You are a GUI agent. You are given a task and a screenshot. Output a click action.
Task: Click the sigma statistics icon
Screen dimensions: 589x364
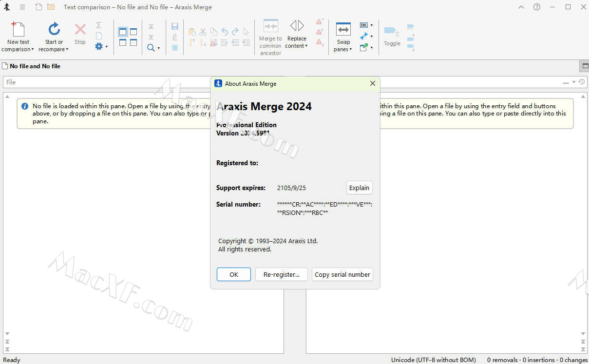click(99, 25)
